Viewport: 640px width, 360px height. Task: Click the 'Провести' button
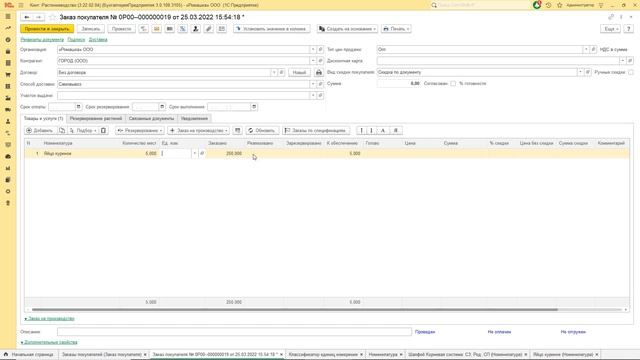tap(121, 29)
